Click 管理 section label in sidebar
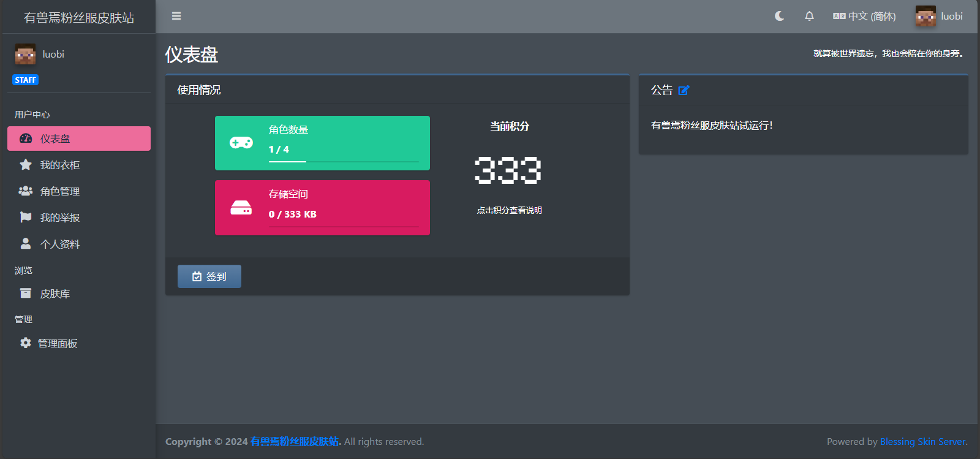Image resolution: width=980 pixels, height=459 pixels. [x=23, y=319]
